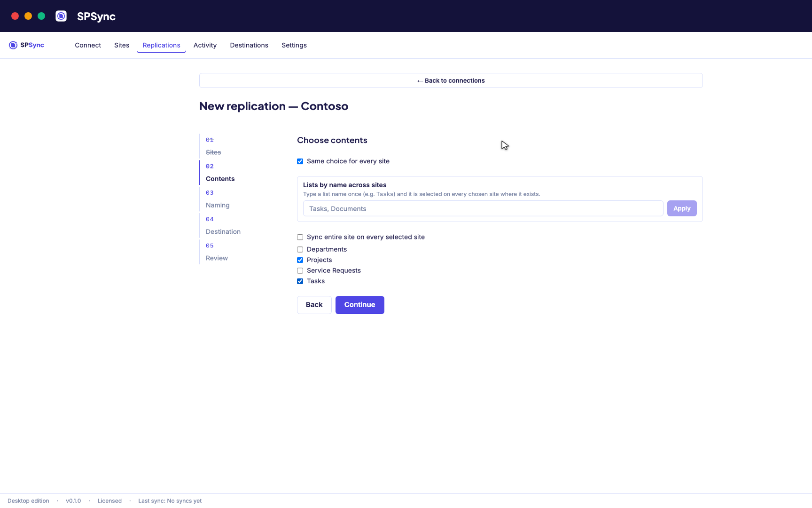Open the Connect tab
The width and height of the screenshot is (812, 508).
pyautogui.click(x=88, y=45)
